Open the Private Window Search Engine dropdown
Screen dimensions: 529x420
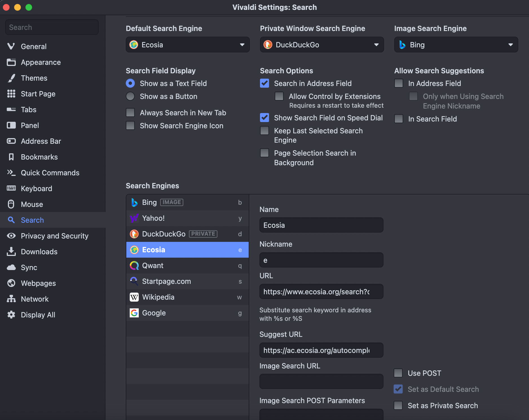pyautogui.click(x=322, y=45)
